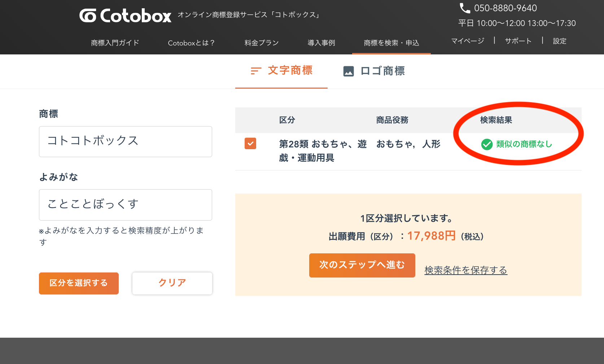Screen dimensions: 604x364
Task: Click the logo trademark image icon
Action: 349,71
